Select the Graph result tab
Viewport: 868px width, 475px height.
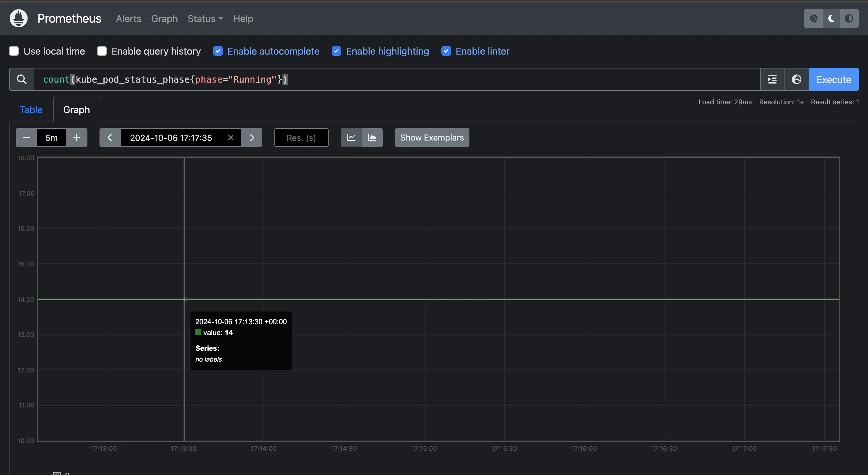(x=77, y=109)
